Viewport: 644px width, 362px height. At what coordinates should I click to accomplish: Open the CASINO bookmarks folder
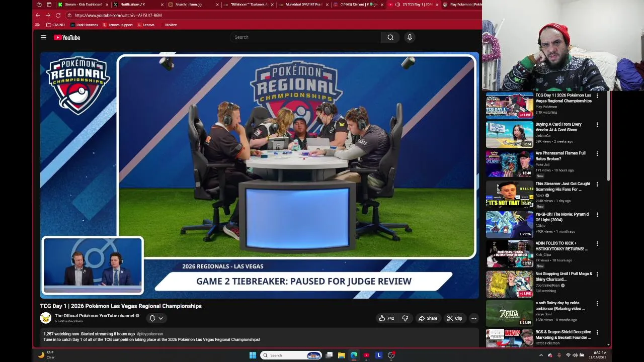click(x=55, y=25)
